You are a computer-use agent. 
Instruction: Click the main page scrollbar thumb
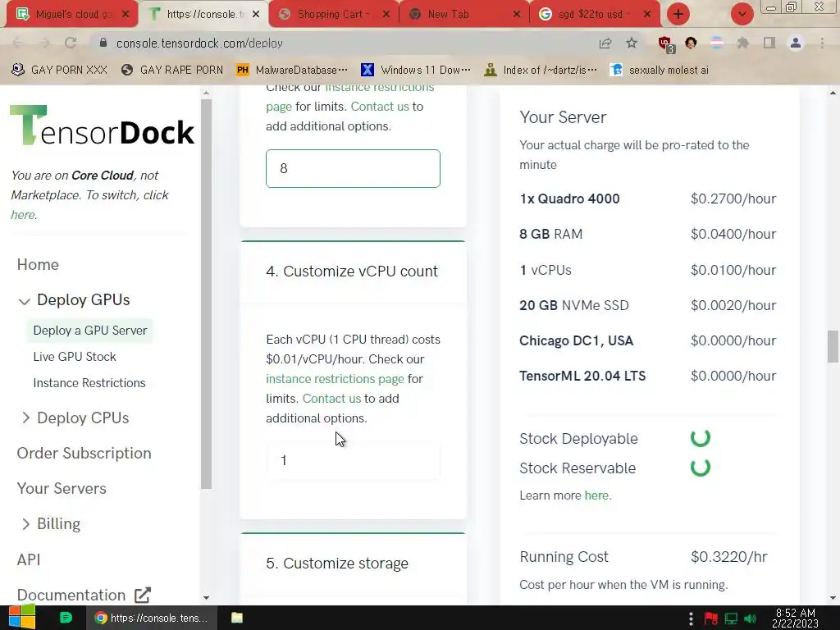pyautogui.click(x=833, y=347)
